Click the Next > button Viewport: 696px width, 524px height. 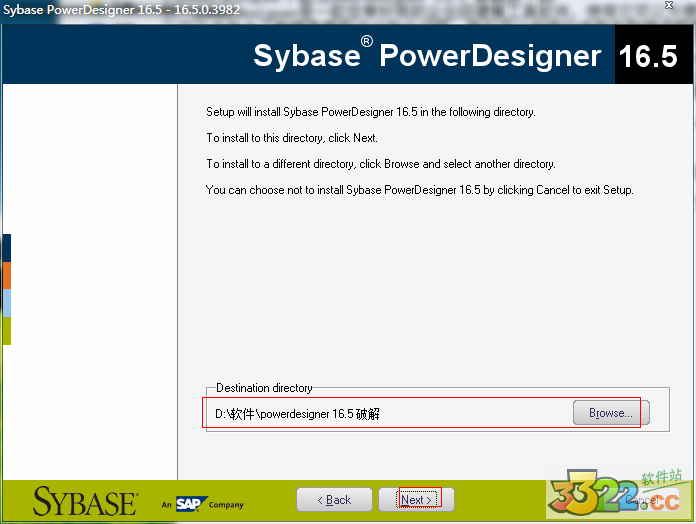416,500
